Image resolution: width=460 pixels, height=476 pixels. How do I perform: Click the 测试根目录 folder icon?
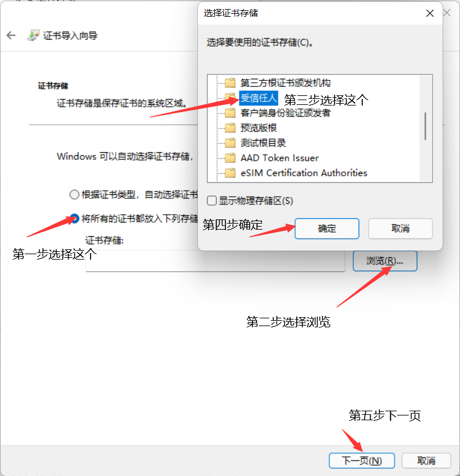[230, 143]
